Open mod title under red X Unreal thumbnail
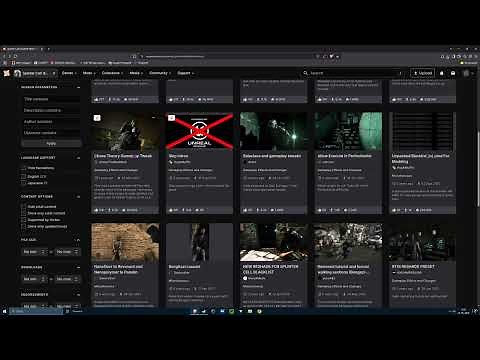The width and height of the screenshot is (480, 360). (178, 156)
